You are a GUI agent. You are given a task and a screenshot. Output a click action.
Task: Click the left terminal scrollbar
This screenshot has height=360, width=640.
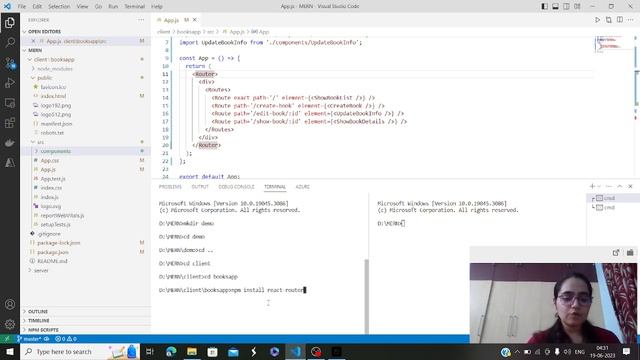click(x=367, y=296)
